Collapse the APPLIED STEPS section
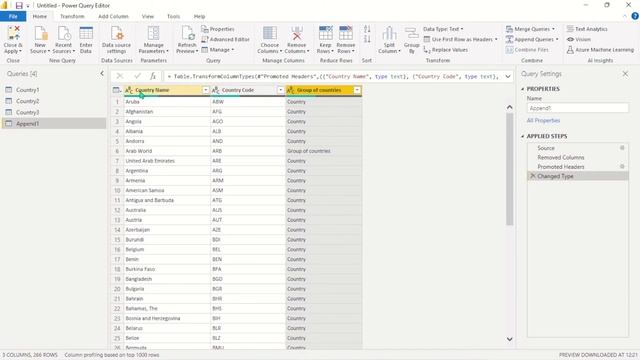This screenshot has width=640, height=360. [x=523, y=136]
